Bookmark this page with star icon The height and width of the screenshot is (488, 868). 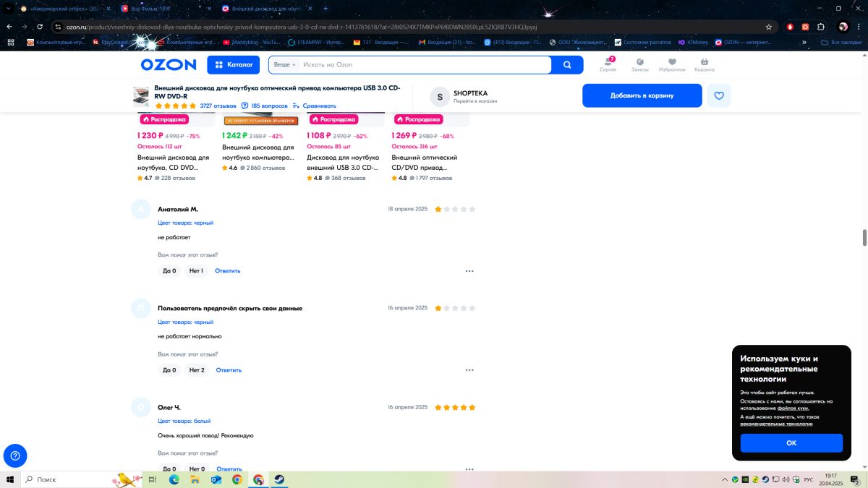click(768, 27)
